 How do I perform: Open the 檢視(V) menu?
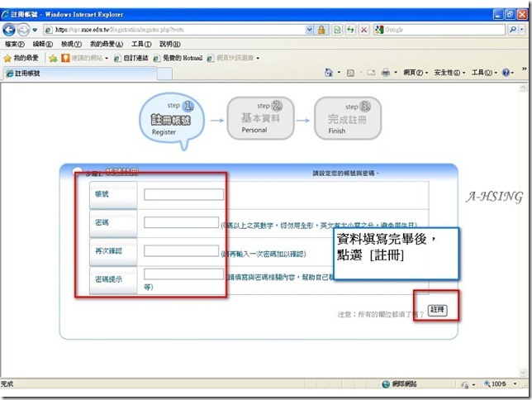pos(71,44)
